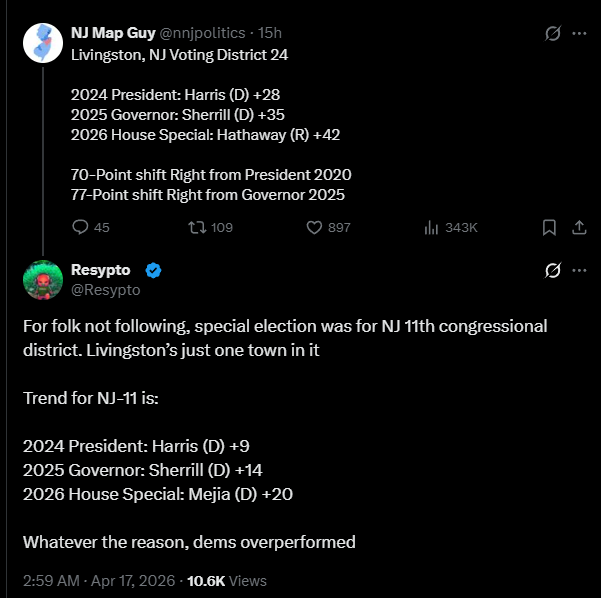This screenshot has width=601, height=598.
Task: View analytics showing 343K views
Action: [x=432, y=228]
